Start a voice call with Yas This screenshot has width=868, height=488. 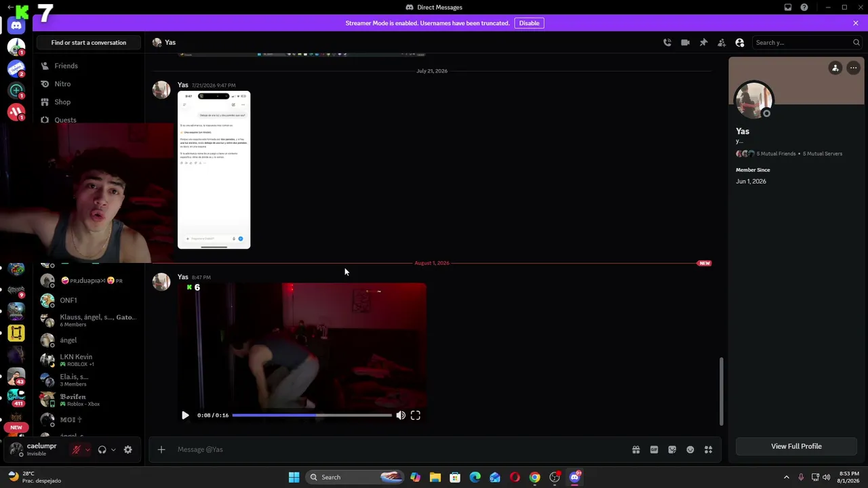(x=667, y=43)
